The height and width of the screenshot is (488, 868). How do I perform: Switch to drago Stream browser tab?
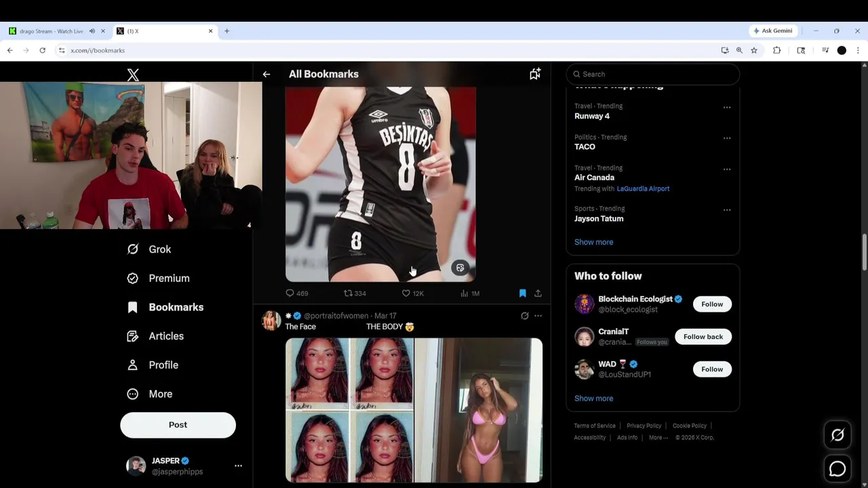pyautogui.click(x=57, y=31)
